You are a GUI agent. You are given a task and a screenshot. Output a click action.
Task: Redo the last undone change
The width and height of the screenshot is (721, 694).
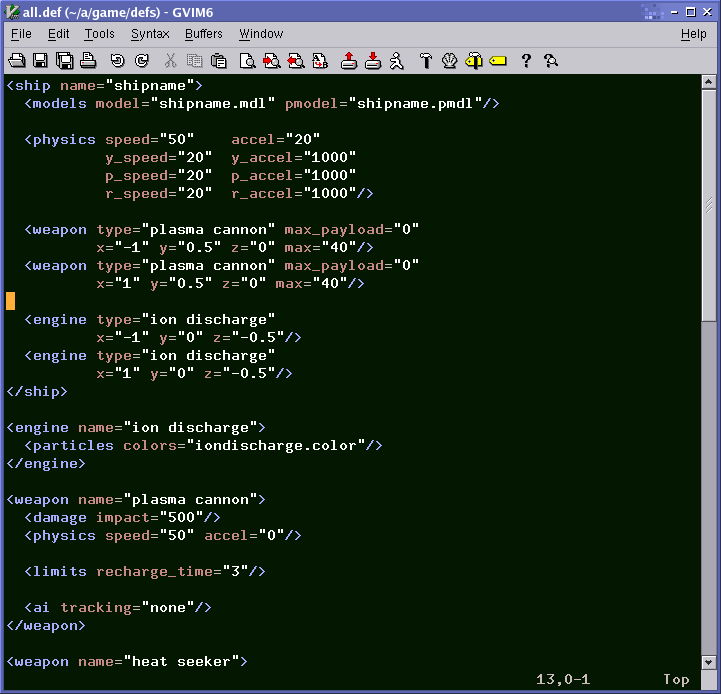(142, 61)
